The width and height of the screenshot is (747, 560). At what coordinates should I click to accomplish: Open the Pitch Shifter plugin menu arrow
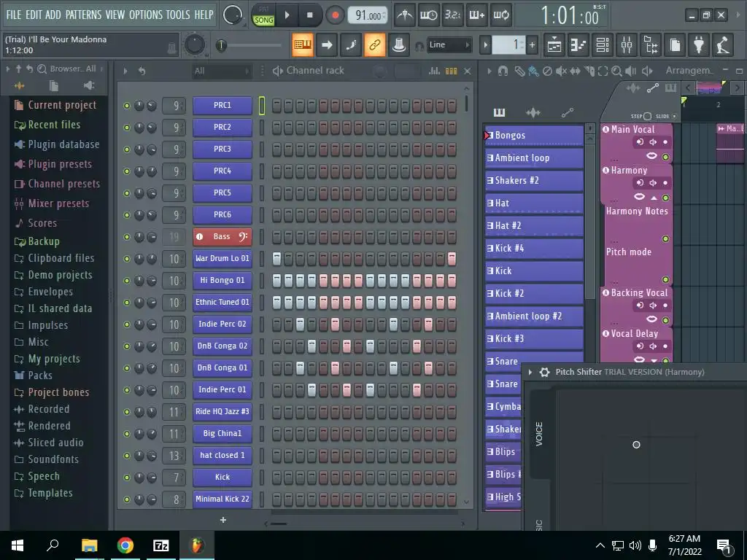pyautogui.click(x=530, y=372)
